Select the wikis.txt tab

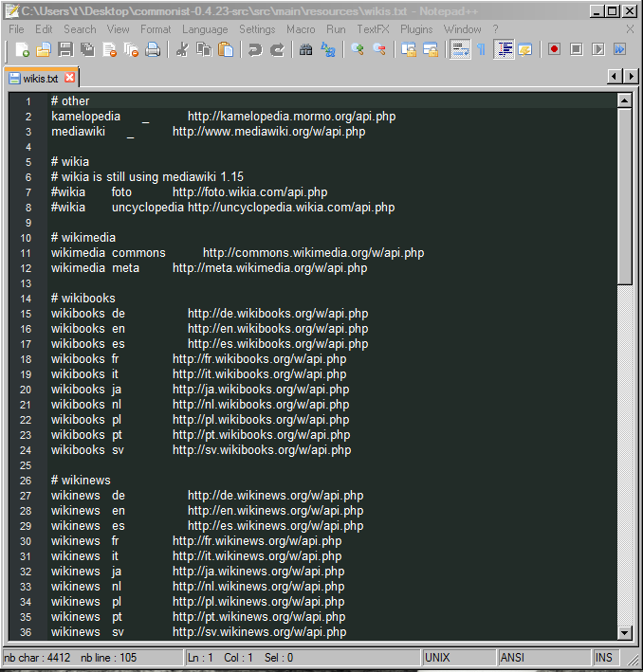pos(40,78)
